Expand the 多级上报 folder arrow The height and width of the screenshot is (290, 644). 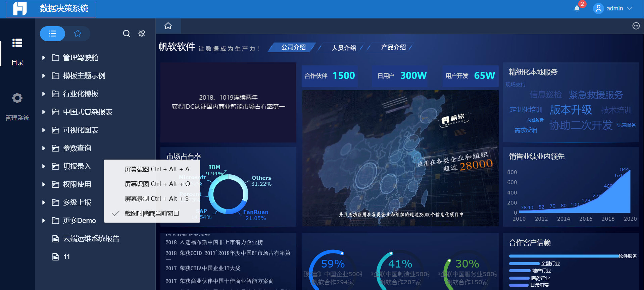44,202
